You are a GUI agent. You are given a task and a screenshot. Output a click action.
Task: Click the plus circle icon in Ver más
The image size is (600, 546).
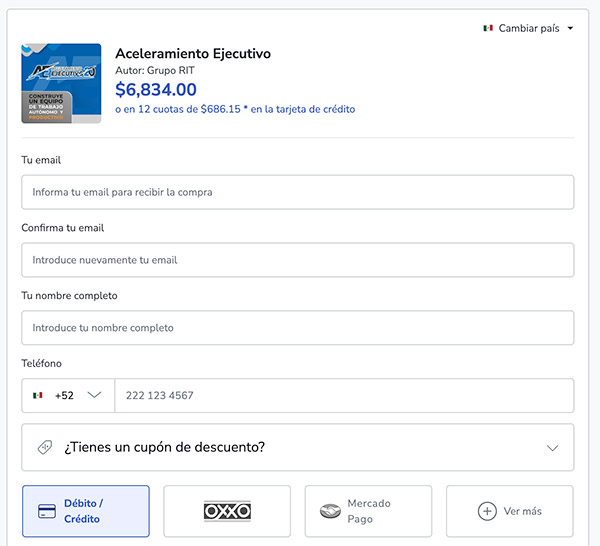click(487, 511)
